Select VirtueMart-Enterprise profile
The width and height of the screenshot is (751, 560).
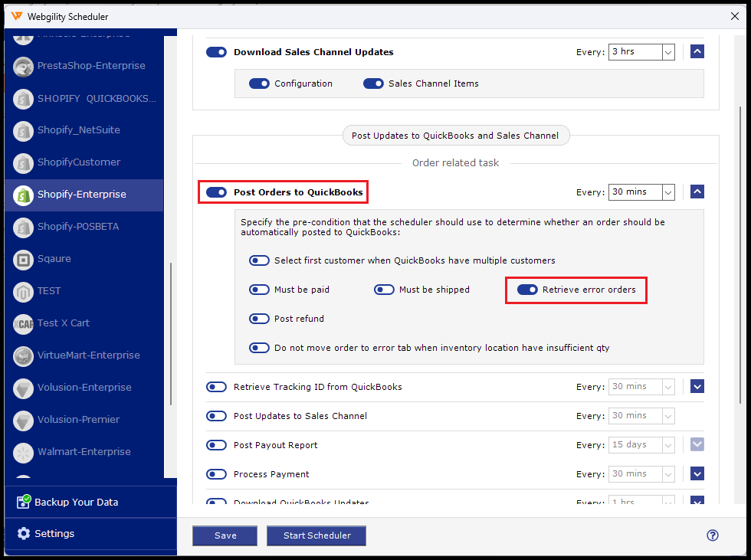click(84, 355)
